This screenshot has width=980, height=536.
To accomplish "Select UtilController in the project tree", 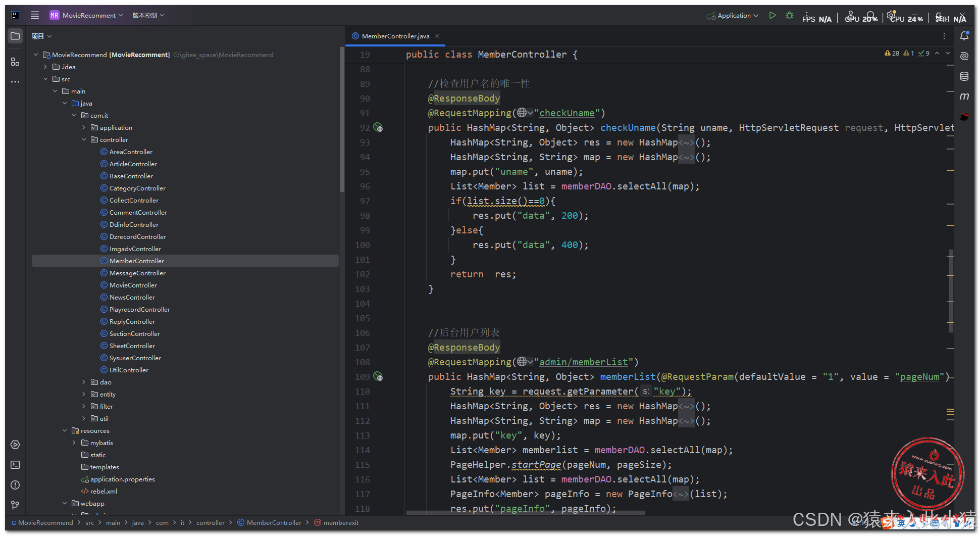I will click(x=129, y=370).
